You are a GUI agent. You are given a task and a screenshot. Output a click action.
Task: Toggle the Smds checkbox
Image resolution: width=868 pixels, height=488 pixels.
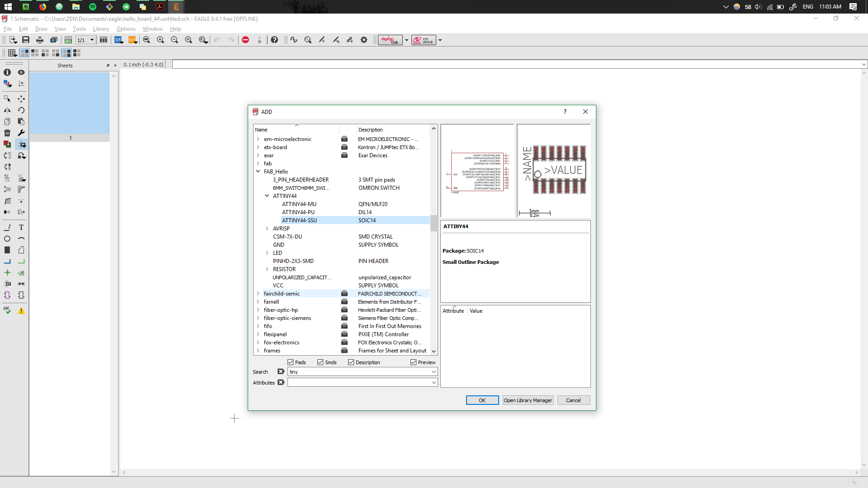pos(320,362)
